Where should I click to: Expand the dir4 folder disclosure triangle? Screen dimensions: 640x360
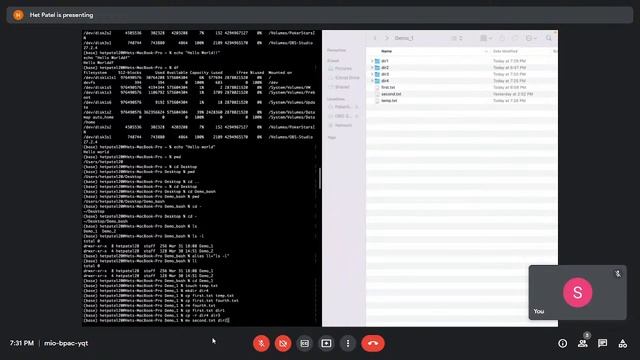(372, 81)
